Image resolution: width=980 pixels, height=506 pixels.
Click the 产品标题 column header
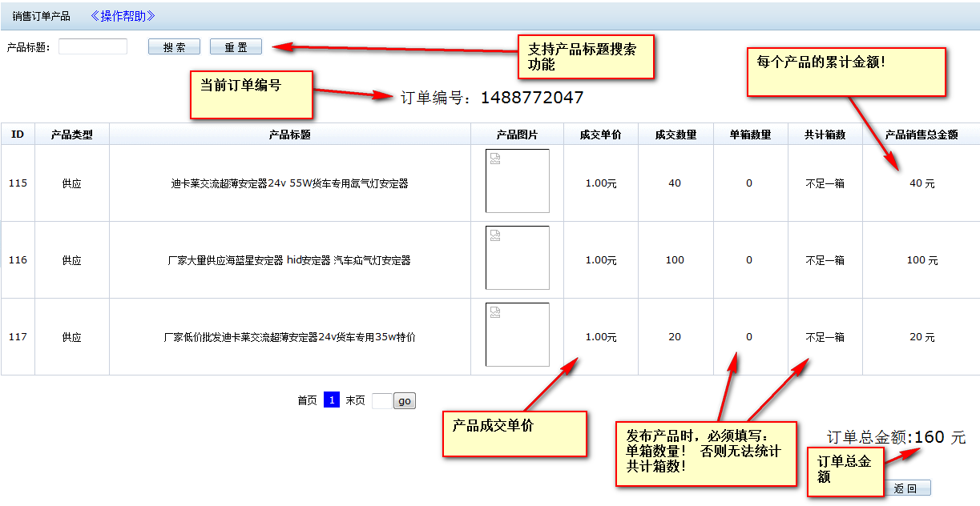click(x=289, y=135)
